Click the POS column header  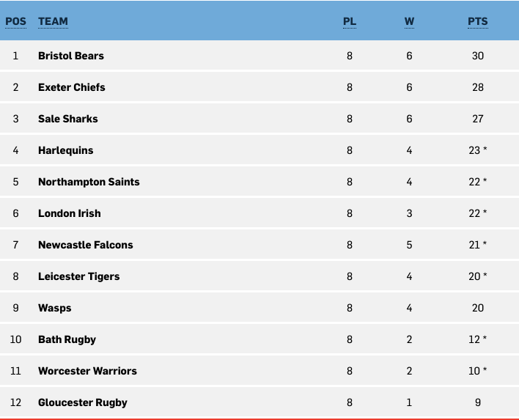(x=15, y=21)
